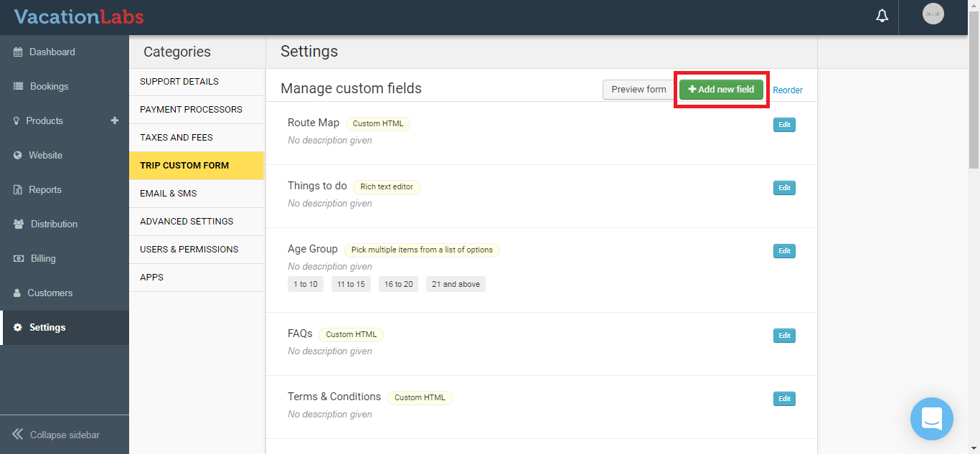This screenshot has width=980, height=454.
Task: Click the Preview form button
Action: pos(639,90)
